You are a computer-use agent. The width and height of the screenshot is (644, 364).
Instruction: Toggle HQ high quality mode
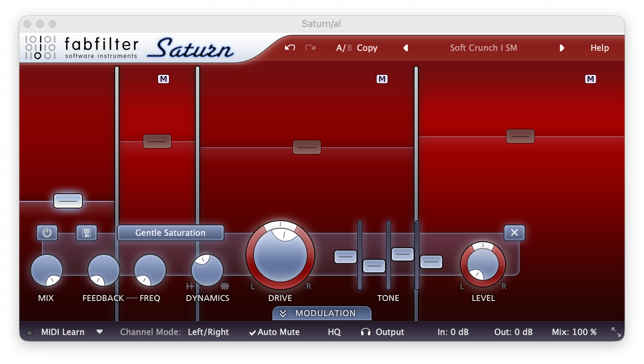(334, 332)
